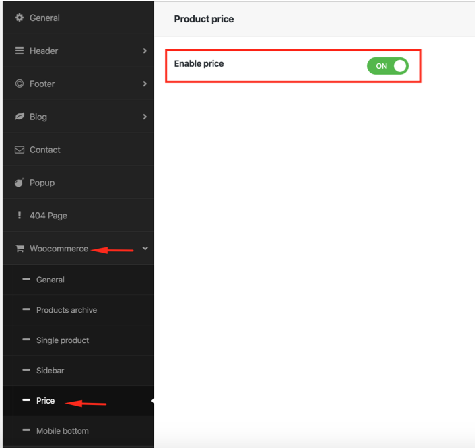Click the Blog leaf icon
The height and width of the screenshot is (448, 476).
click(x=20, y=117)
